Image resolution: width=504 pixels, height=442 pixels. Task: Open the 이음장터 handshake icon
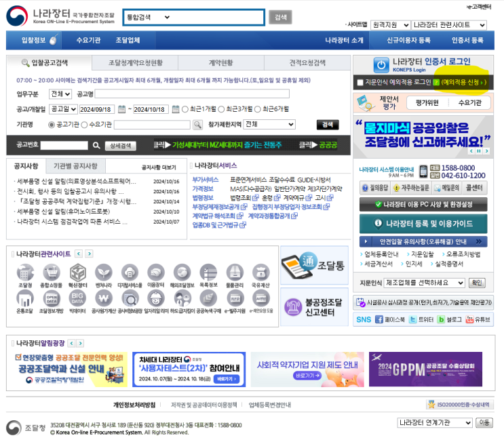click(x=156, y=273)
